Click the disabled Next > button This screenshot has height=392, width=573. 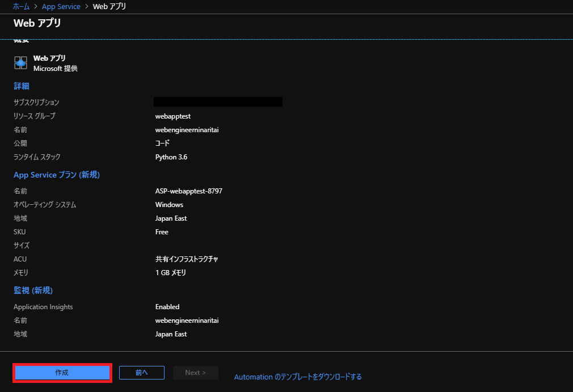point(196,373)
